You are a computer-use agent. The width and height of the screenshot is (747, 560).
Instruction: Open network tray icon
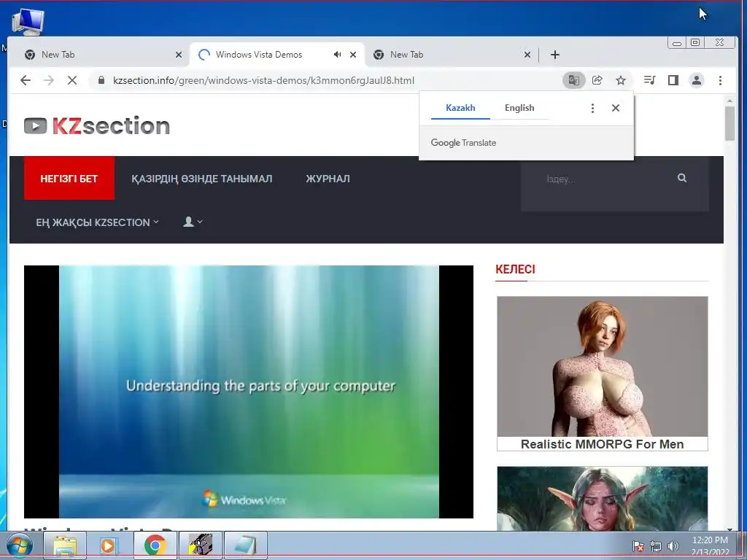[x=656, y=546]
